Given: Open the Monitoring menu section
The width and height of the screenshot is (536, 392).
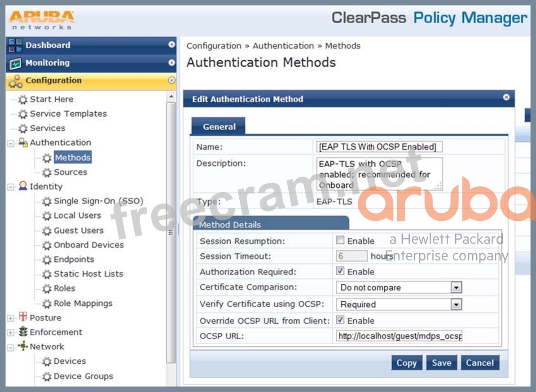Looking at the screenshot, I should coord(91,63).
